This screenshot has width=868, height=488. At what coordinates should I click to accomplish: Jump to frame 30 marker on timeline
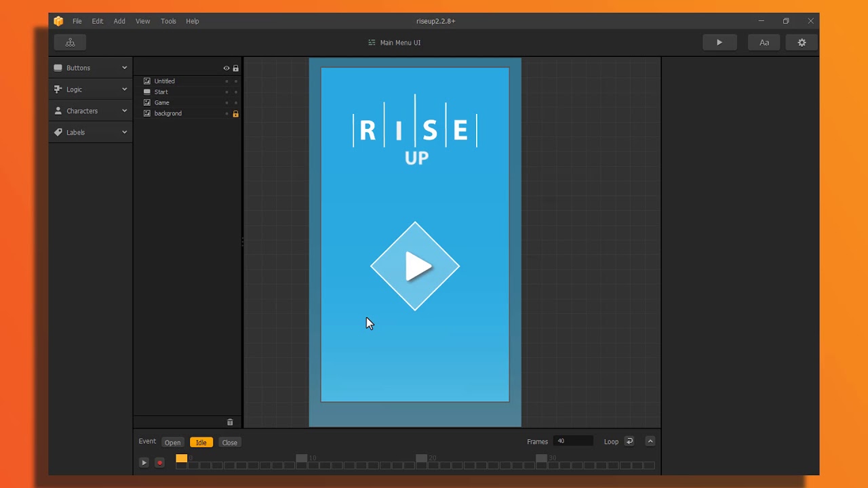[541, 459]
